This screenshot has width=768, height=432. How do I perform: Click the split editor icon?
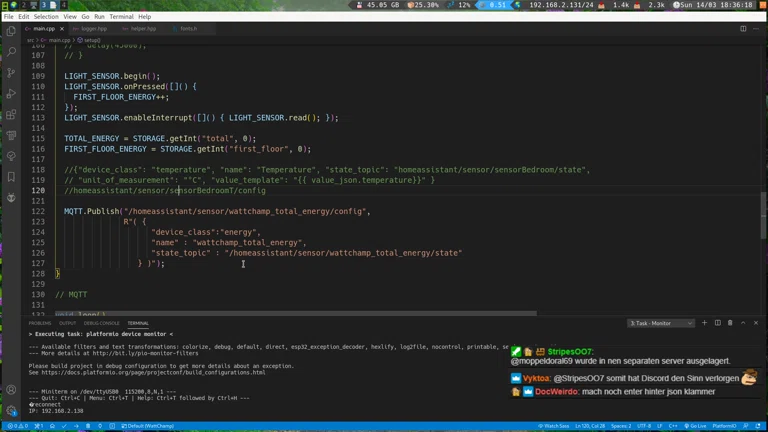[x=743, y=29]
